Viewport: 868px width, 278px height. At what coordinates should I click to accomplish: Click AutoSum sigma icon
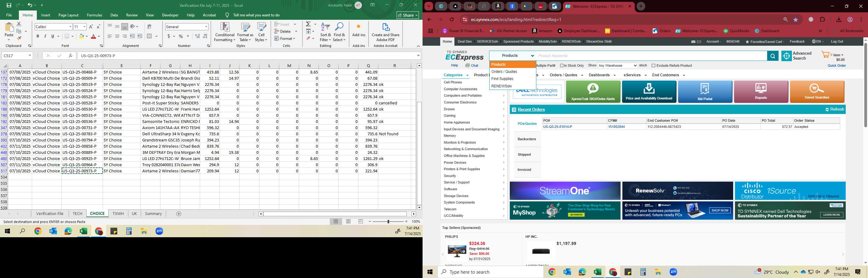(x=308, y=24)
